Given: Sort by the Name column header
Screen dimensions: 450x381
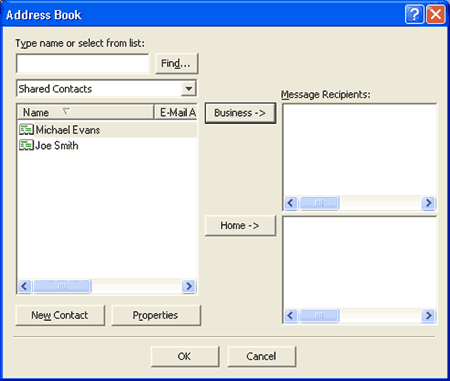Looking at the screenshot, I should (85, 112).
